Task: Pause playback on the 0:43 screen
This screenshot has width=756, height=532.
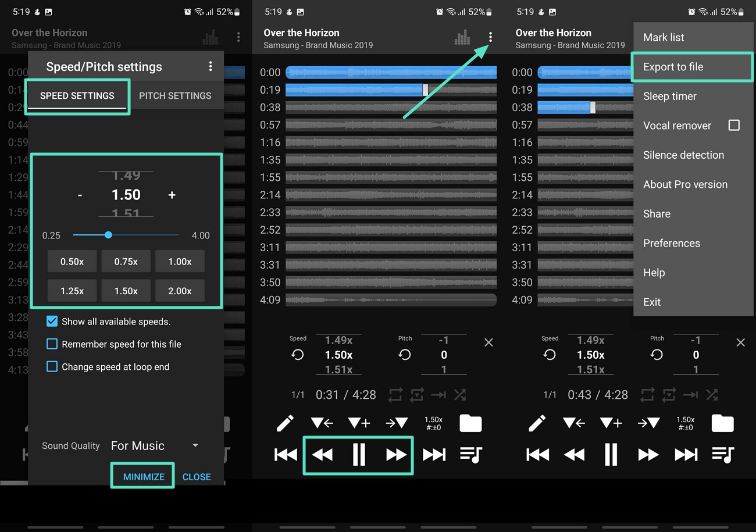Action: point(611,455)
